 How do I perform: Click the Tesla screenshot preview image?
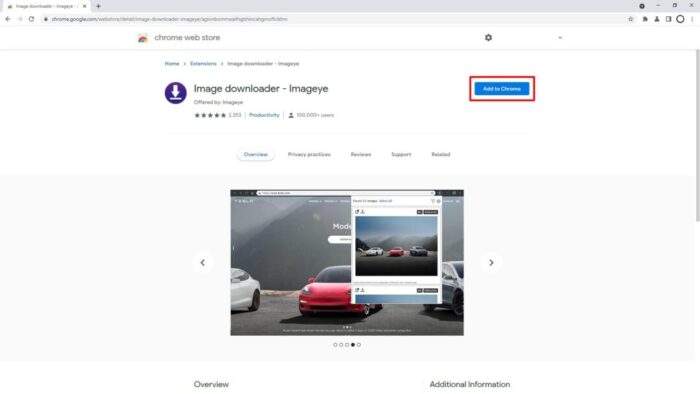tap(347, 262)
